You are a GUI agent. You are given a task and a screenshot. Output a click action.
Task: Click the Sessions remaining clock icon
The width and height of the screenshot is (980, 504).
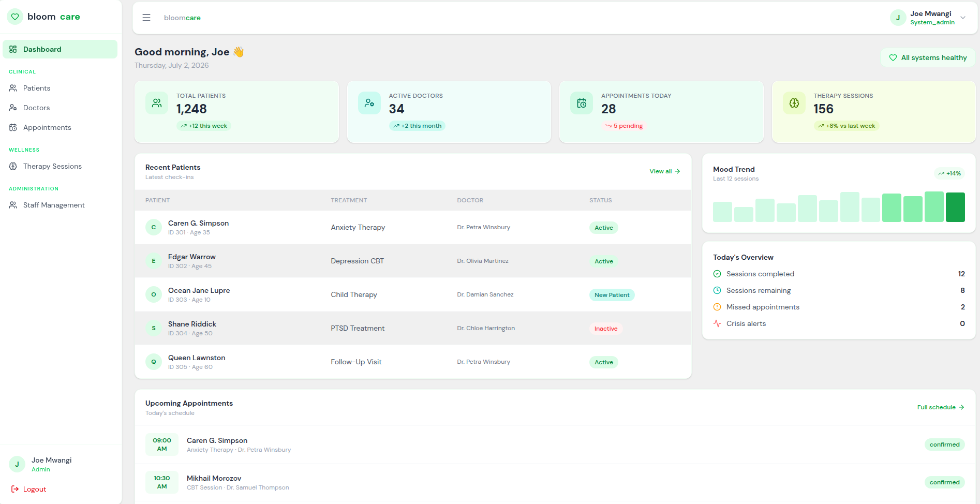[x=717, y=290]
